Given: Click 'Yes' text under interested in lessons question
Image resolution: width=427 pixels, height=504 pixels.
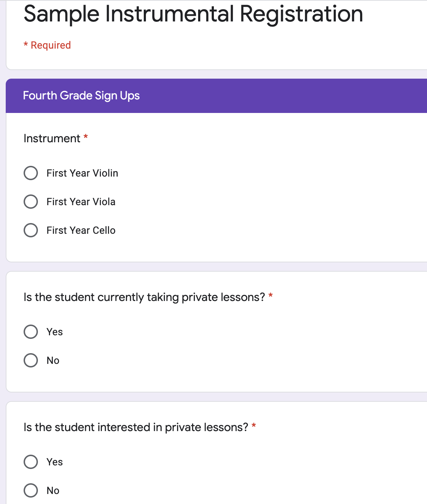Looking at the screenshot, I should coord(55,462).
